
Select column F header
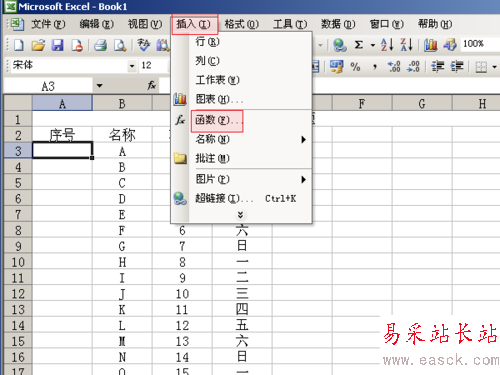(362, 103)
